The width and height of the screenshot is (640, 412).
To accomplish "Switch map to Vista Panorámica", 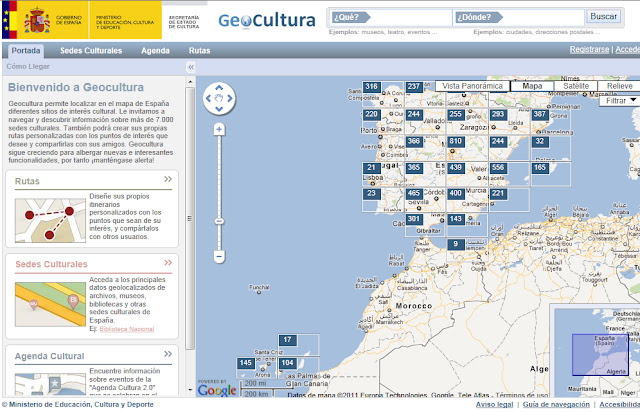I will (472, 86).
